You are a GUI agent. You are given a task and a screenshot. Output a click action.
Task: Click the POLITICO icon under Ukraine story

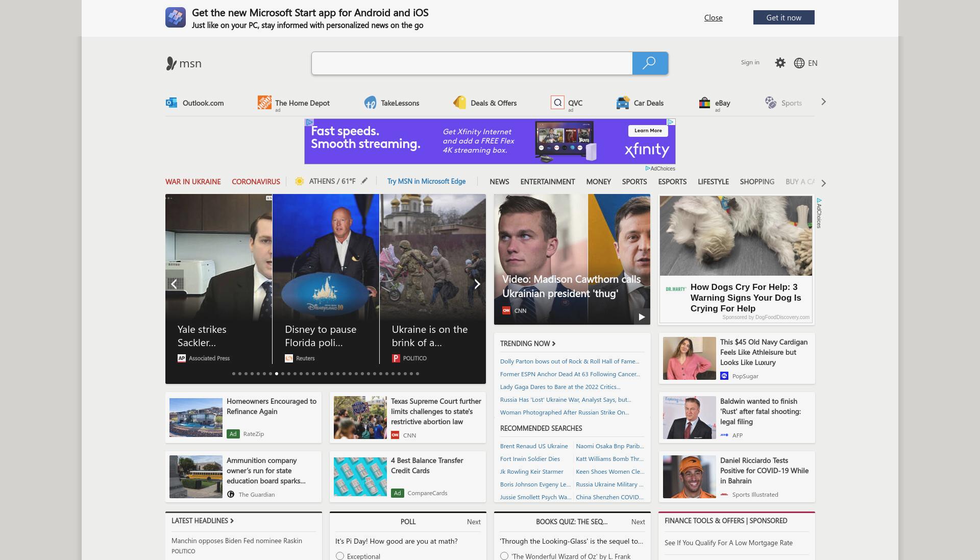[396, 358]
